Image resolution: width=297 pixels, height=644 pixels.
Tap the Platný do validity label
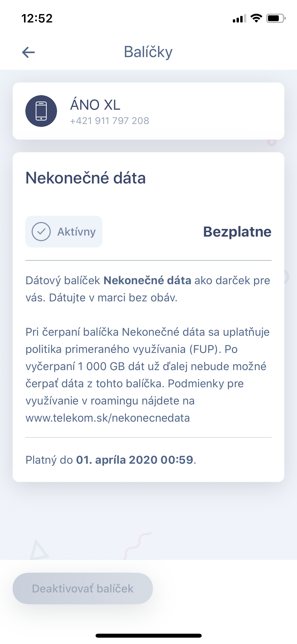49,460
